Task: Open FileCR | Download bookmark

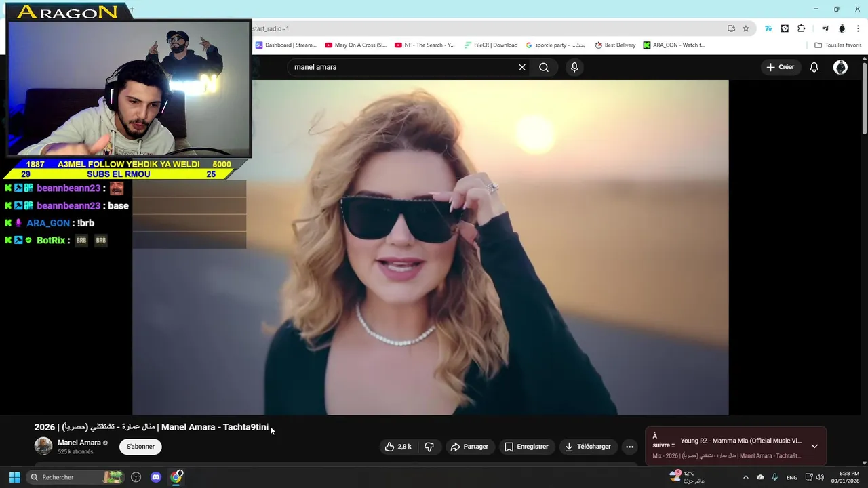Action: (x=491, y=45)
